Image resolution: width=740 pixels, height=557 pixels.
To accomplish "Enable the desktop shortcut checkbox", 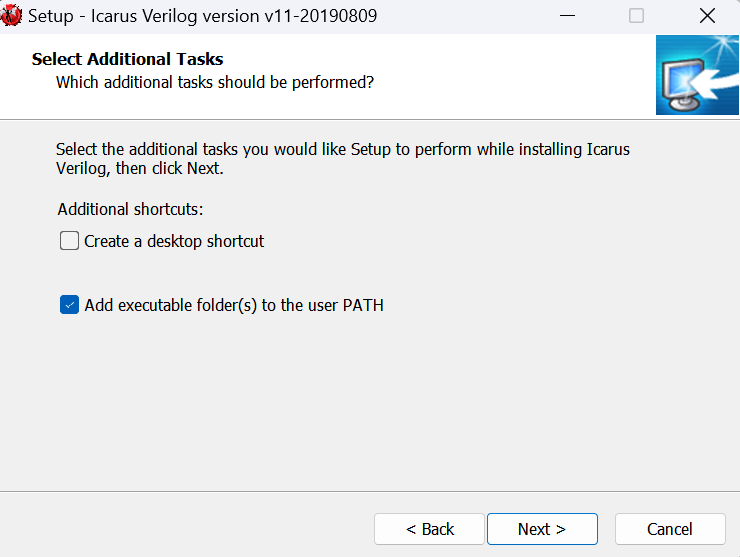I will 69,241.
